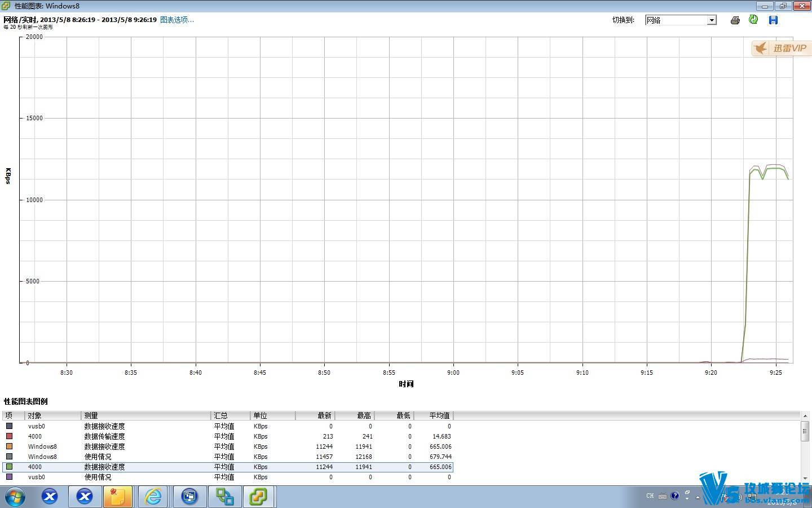Open the remote desktop taskbar icon

tap(189, 497)
